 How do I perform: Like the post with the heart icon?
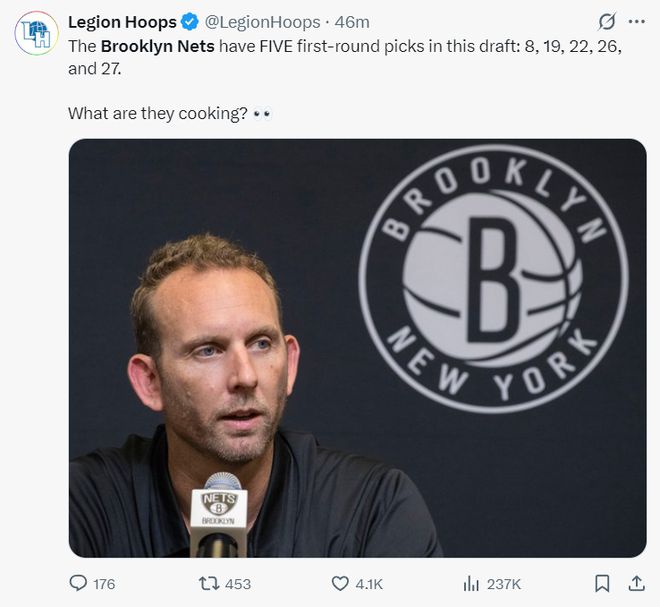point(340,583)
